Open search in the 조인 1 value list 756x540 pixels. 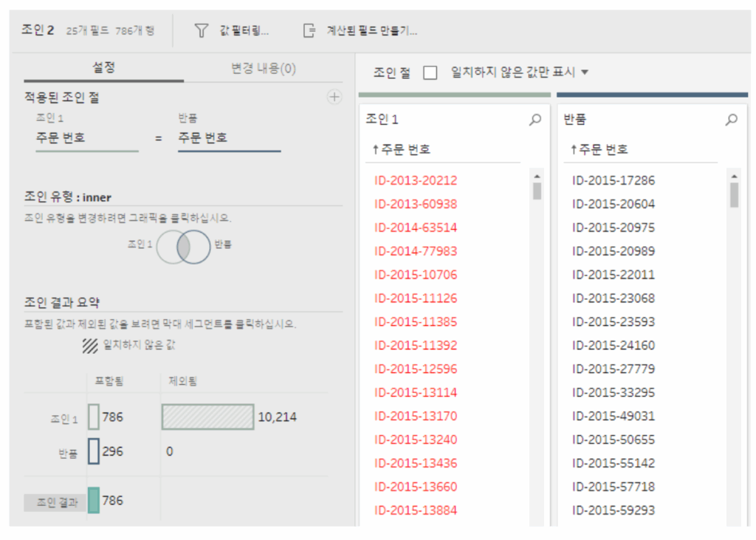tap(535, 120)
